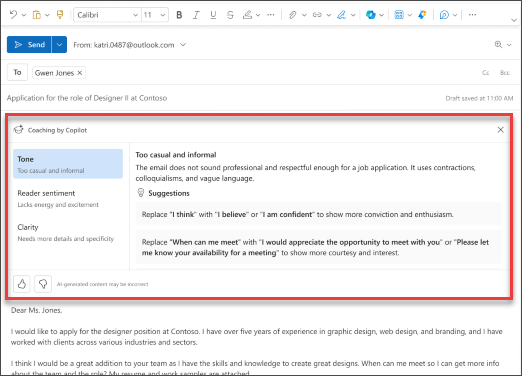This screenshot has width=522, height=376.
Task: Expand the Signature dropdown arrow
Action: coord(353,15)
